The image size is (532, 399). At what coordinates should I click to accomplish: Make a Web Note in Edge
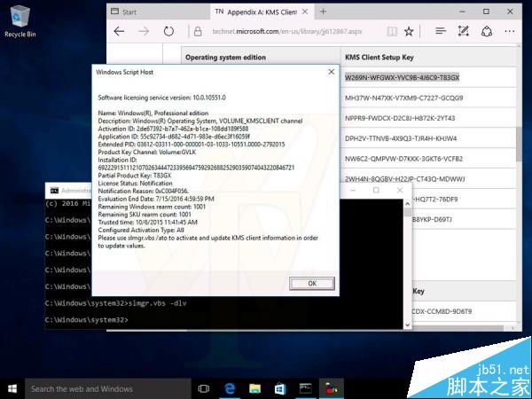[x=465, y=31]
